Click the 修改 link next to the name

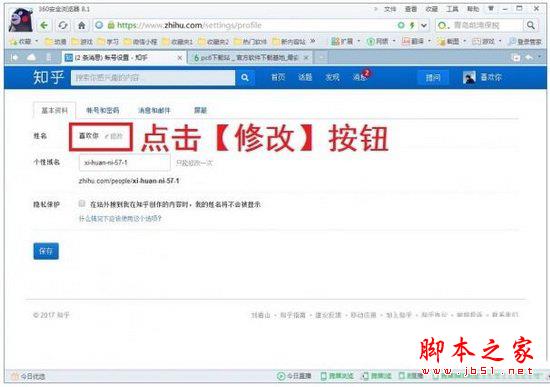tap(114, 136)
